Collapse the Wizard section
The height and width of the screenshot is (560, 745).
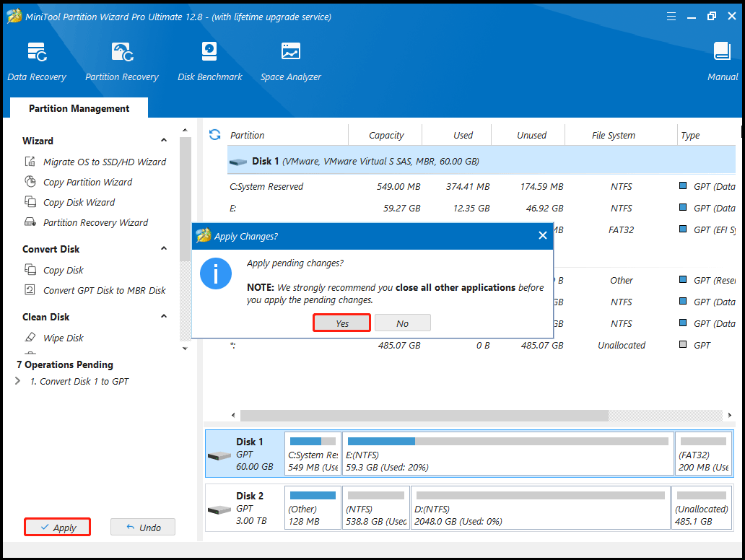tap(163, 141)
